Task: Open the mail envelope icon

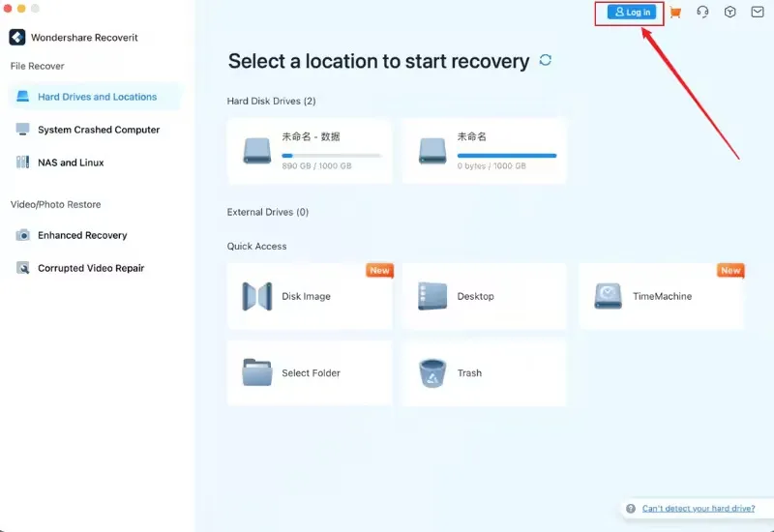Action: [x=758, y=12]
